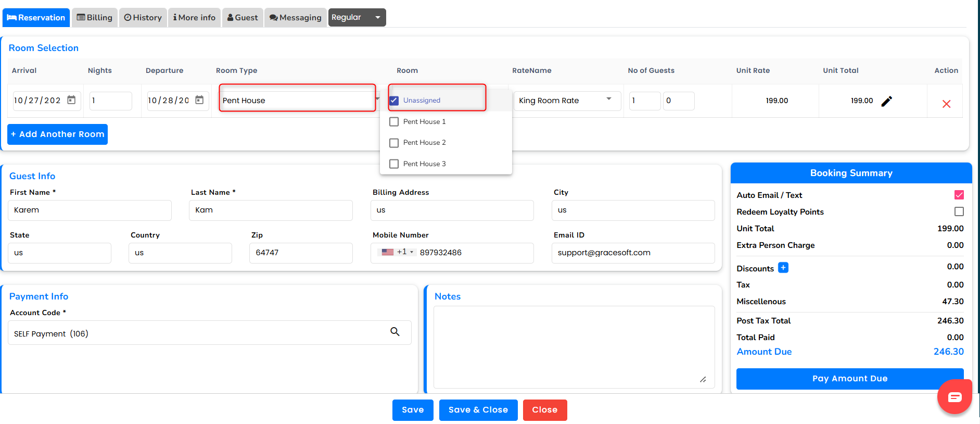Enable Redeem Loyalty Points checkbox

click(959, 211)
